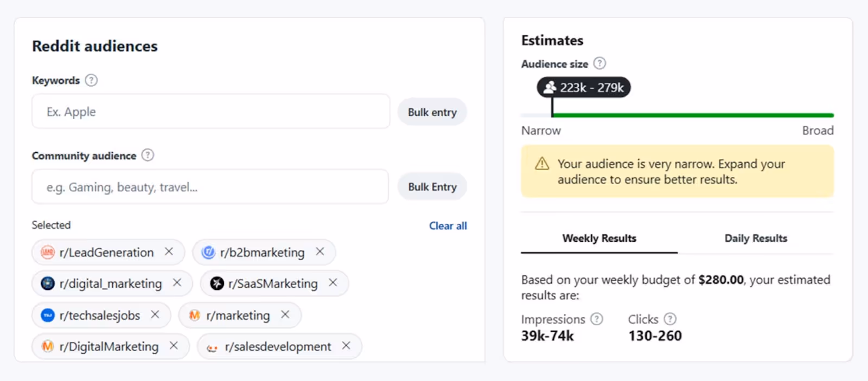Remove r/techsalesjobs with its X icon
This screenshot has height=381, width=868.
[x=155, y=314]
